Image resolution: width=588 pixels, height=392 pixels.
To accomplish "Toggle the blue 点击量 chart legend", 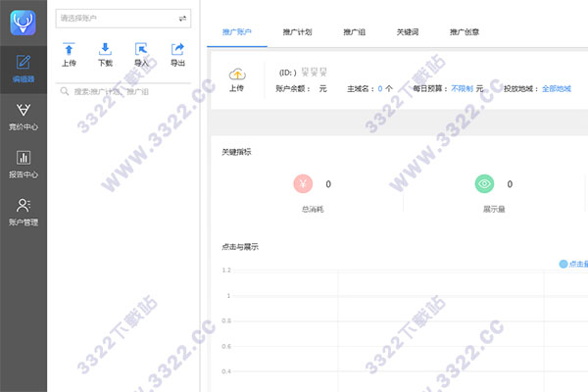I will 573,264.
